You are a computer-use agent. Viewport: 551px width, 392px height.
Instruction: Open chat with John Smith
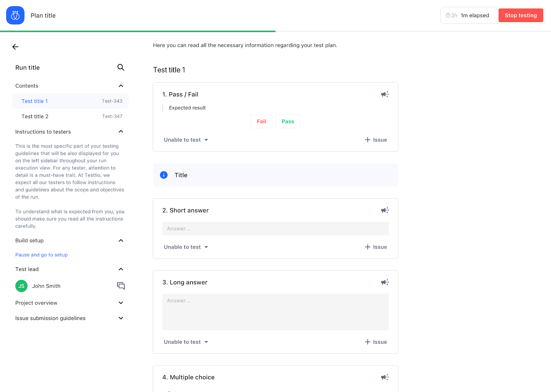coord(121,286)
